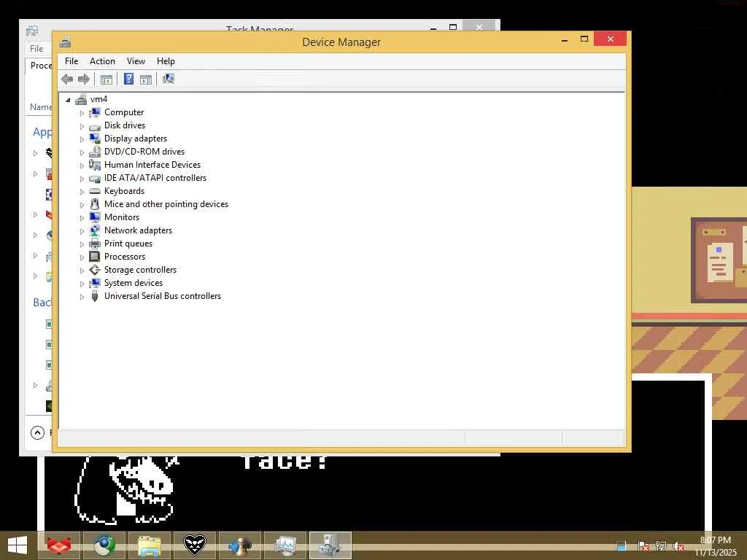Expand the Network adapters arrow

click(82, 231)
